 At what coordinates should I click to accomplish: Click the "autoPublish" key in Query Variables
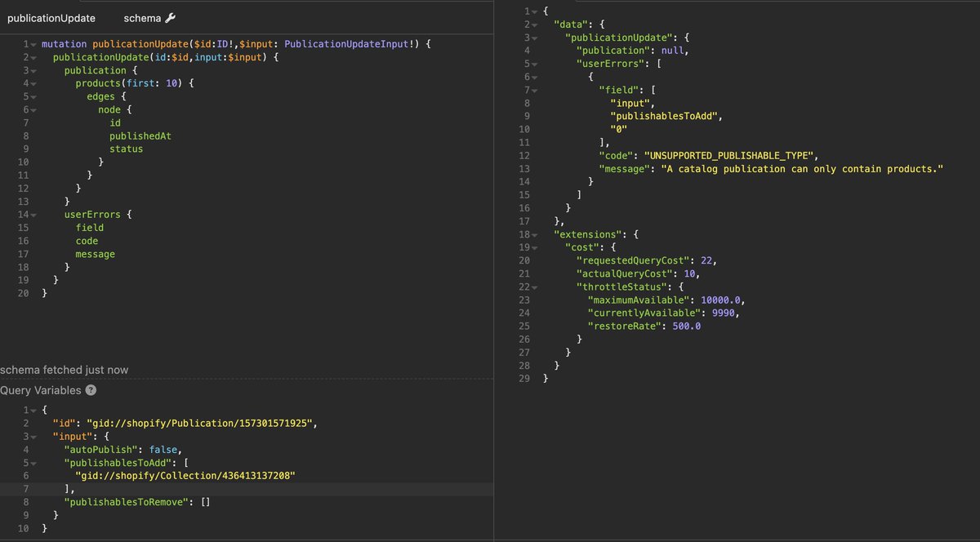click(100, 450)
